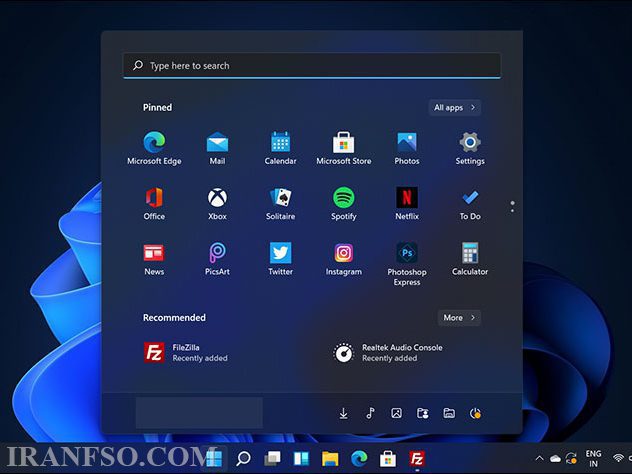Show More recommended items

[x=459, y=318]
